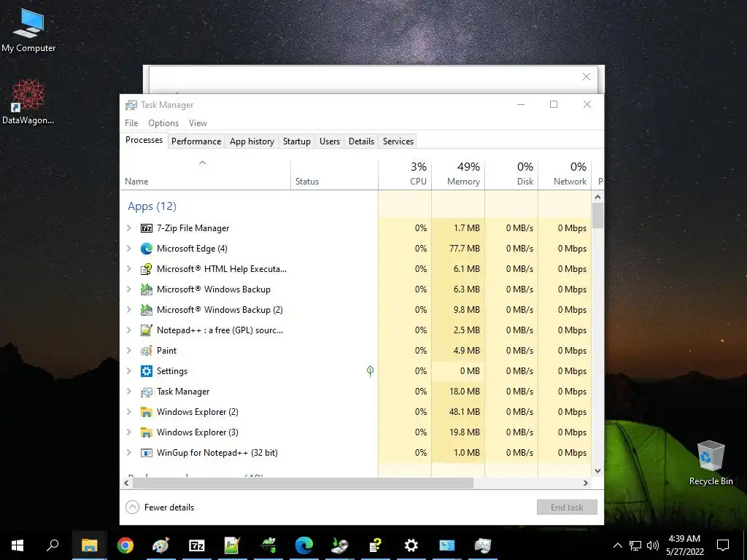Open Task Manager from the taskbar
This screenshot has height=560, width=747.
pyautogui.click(x=483, y=545)
